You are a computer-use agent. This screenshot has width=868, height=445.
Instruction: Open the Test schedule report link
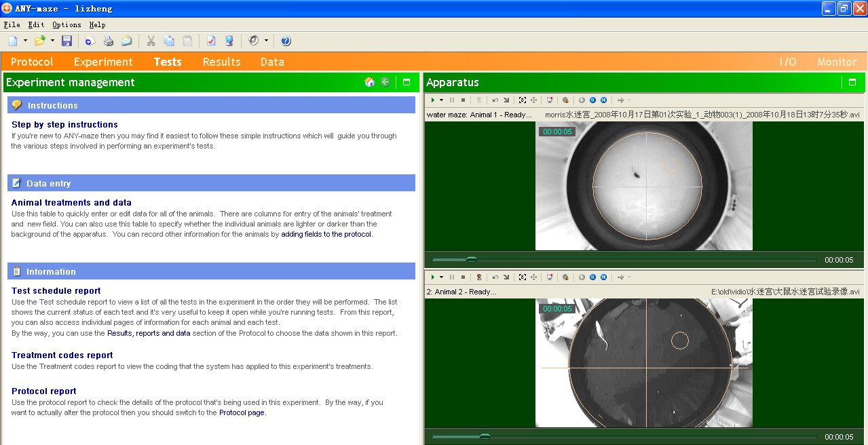point(56,290)
